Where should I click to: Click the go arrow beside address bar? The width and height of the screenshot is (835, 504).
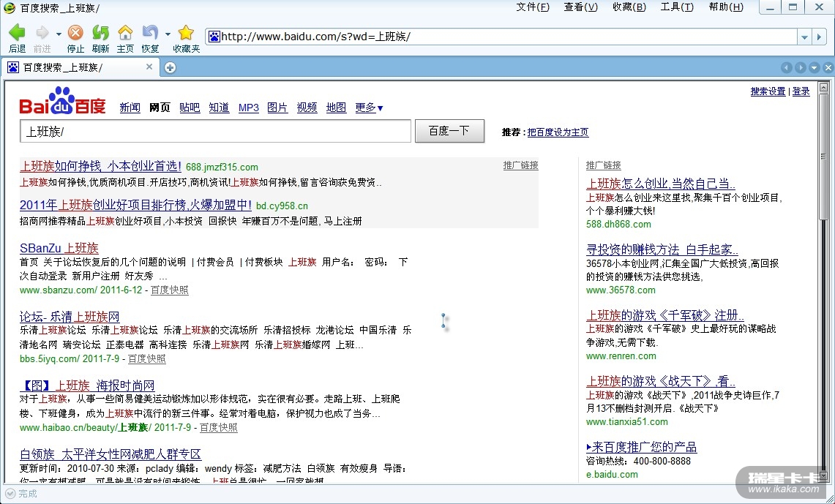pyautogui.click(x=821, y=37)
